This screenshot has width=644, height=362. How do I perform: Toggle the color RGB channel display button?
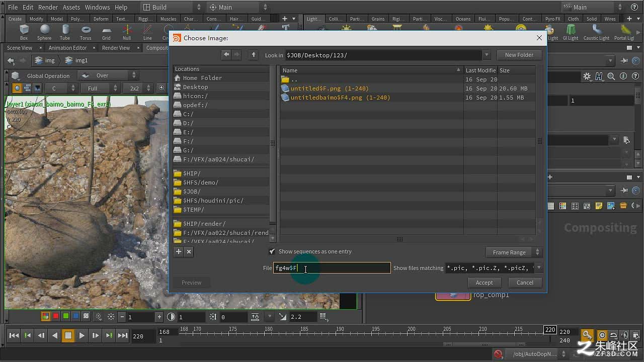click(x=45, y=316)
